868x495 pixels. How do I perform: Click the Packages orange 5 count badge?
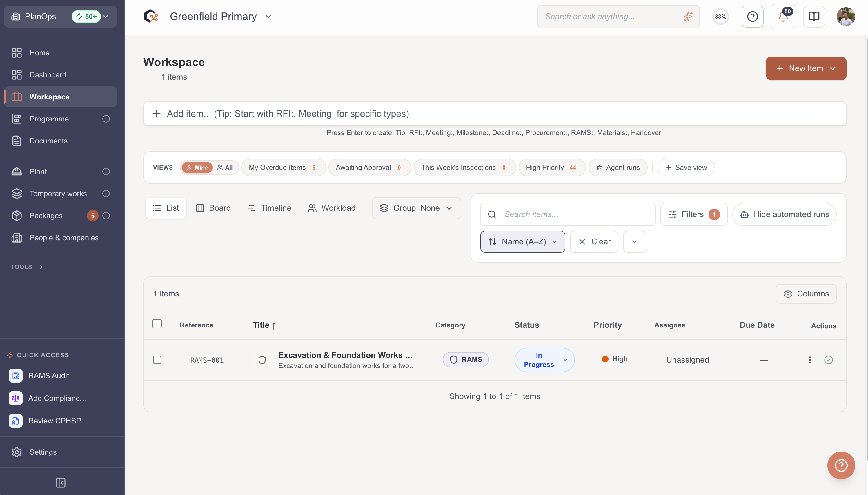pos(92,216)
